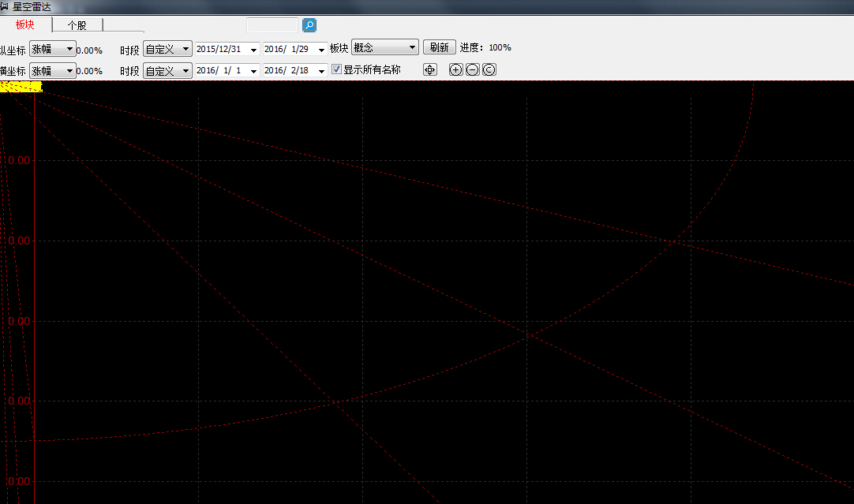854x504 pixels.
Task: Open the 横坐标 涨幅 dropdown
Action: coord(53,71)
